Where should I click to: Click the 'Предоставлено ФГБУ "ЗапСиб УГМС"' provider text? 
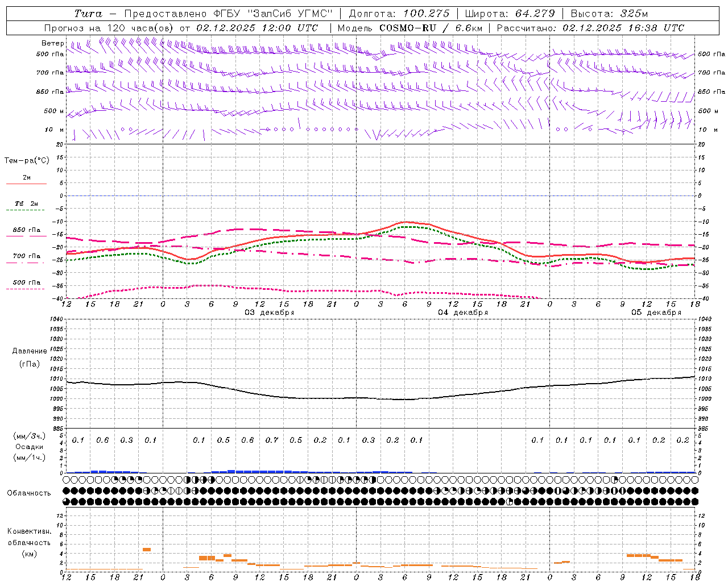coord(228,14)
